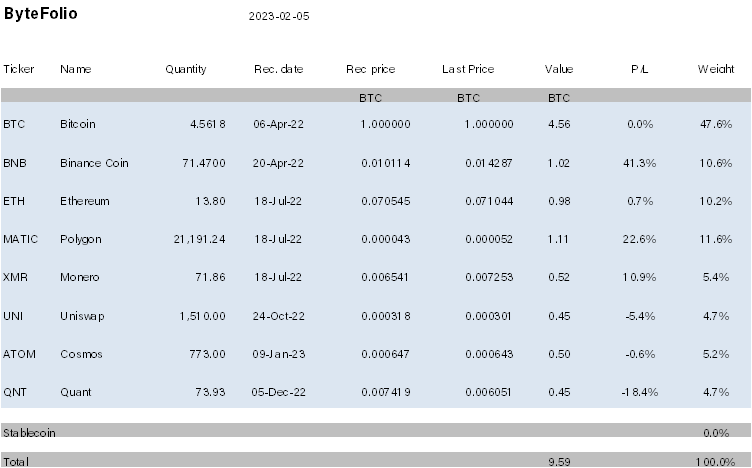The width and height of the screenshot is (752, 468).
Task: Select Stablecoin weight 0.0%
Action: pyautogui.click(x=716, y=433)
